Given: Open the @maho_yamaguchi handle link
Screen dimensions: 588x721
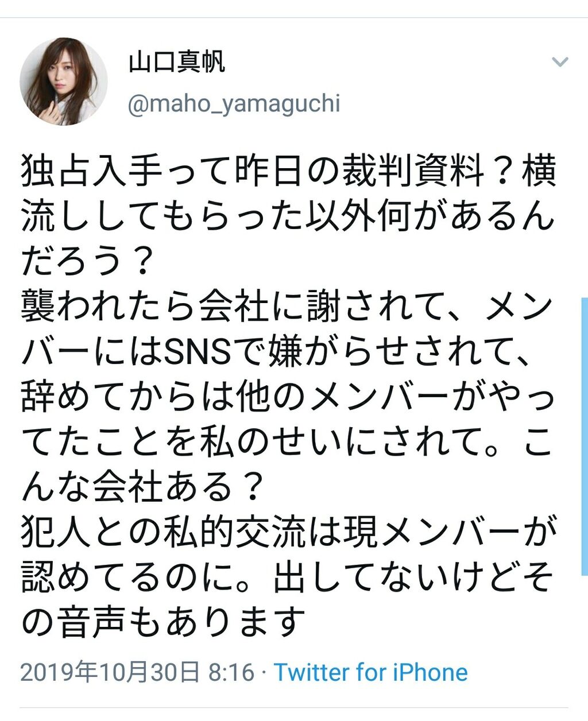Looking at the screenshot, I should point(234,104).
